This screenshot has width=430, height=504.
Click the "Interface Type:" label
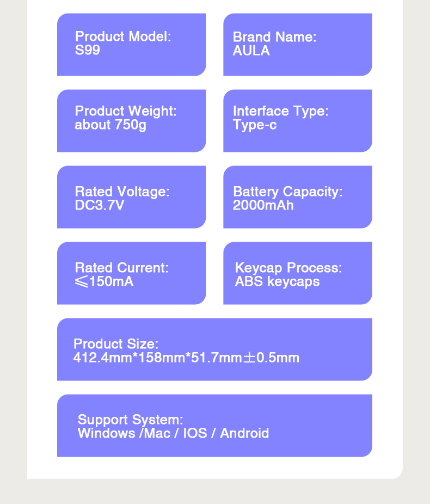[281, 111]
